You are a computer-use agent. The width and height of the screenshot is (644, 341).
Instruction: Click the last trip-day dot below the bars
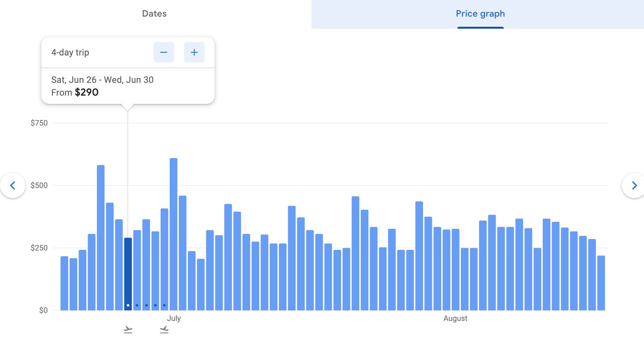tap(164, 305)
